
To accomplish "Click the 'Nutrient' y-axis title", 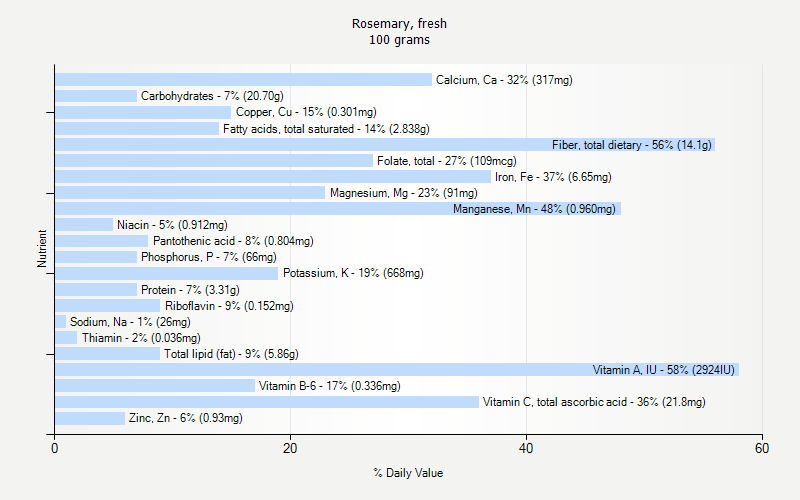I will [42, 248].
